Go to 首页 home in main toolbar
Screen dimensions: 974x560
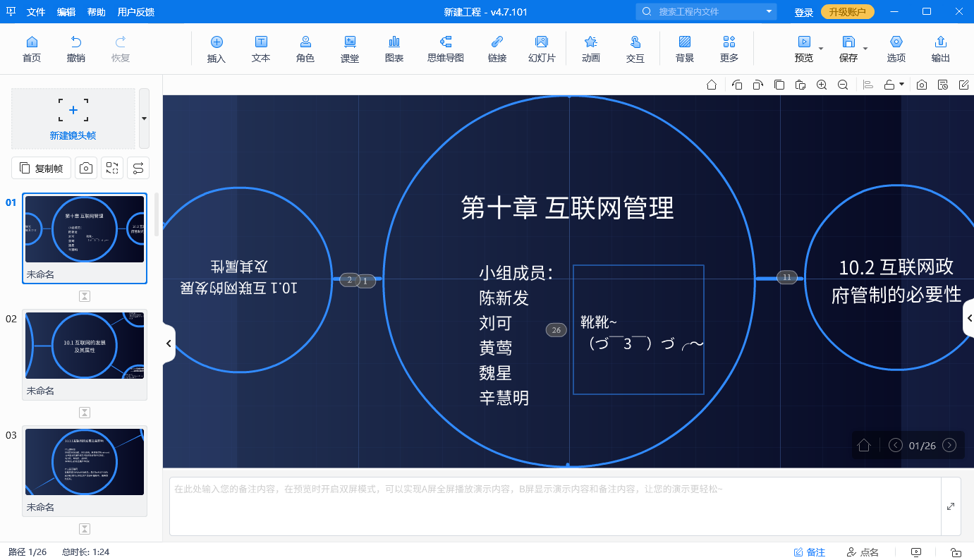tap(32, 49)
